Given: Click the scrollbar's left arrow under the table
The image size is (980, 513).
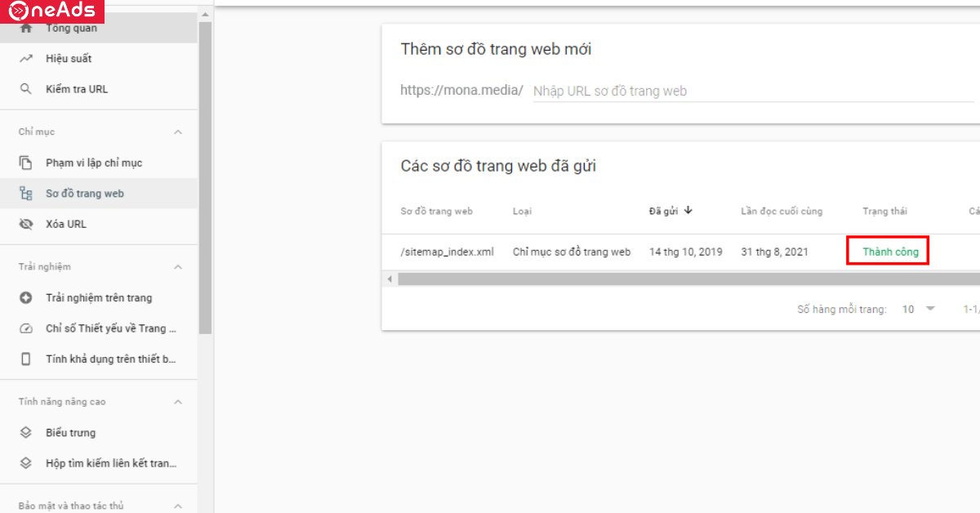Looking at the screenshot, I should [x=390, y=279].
